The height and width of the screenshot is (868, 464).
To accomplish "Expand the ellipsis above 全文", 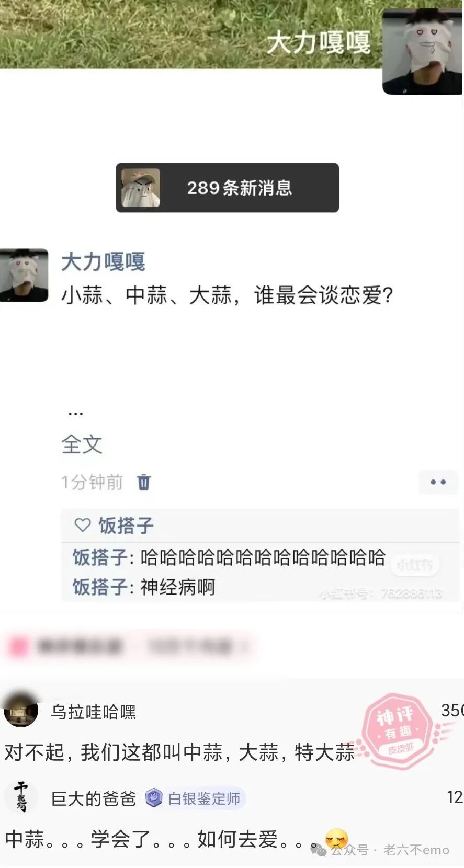I will [75, 414].
